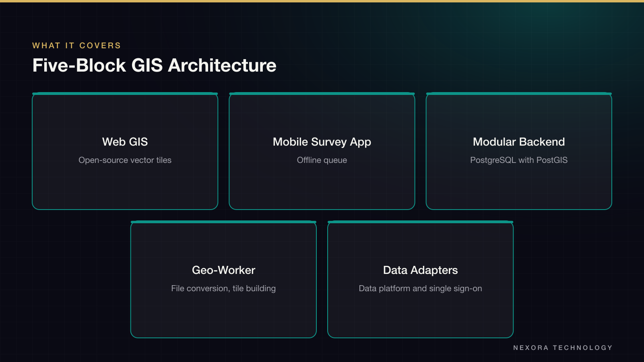Viewport: 644px width, 362px height.
Task: Click 'Open-source vector tiles' subtitle
Action: tap(125, 160)
